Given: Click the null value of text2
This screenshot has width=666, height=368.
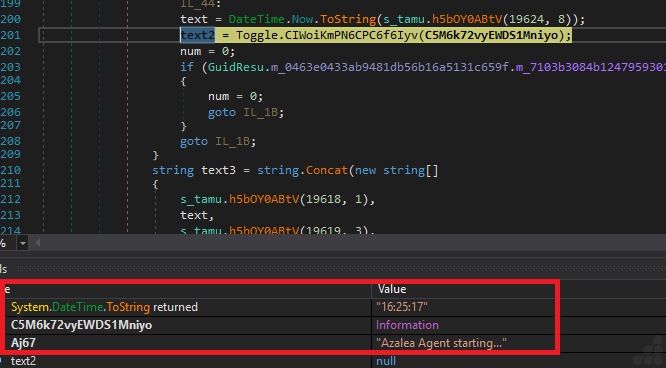Looking at the screenshot, I should click(386, 361).
